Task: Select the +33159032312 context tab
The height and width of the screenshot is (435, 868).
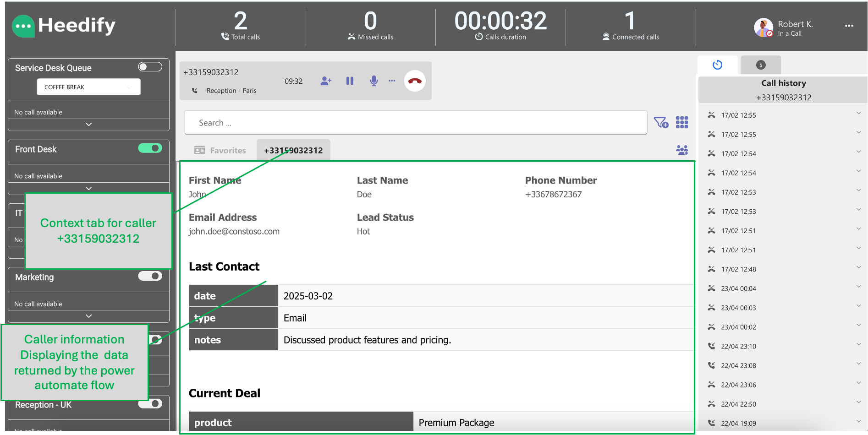Action: pos(293,151)
